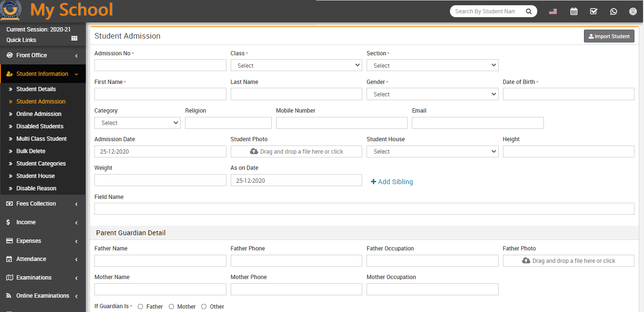This screenshot has height=312, width=644.
Task: Open the Class dropdown
Action: coord(296,65)
